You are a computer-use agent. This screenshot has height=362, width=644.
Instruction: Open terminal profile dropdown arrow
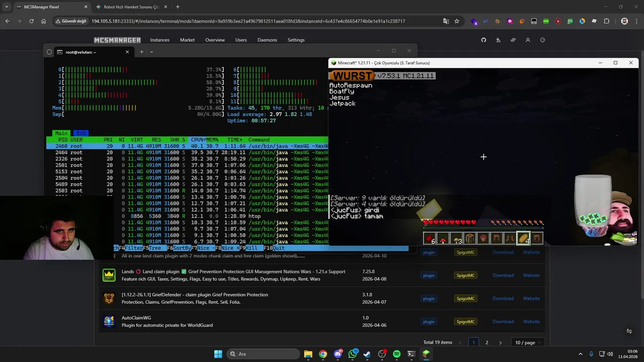(x=151, y=52)
